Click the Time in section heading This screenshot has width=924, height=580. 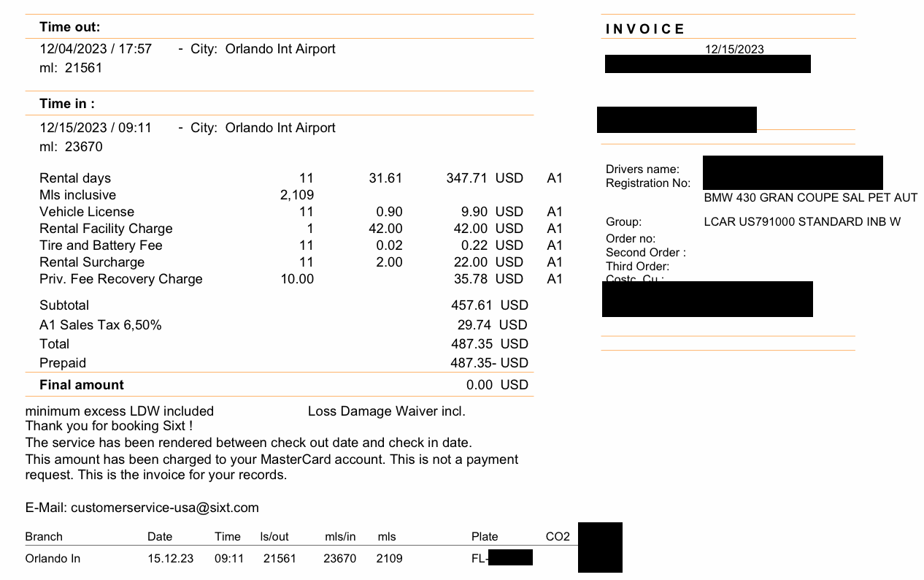pos(67,104)
